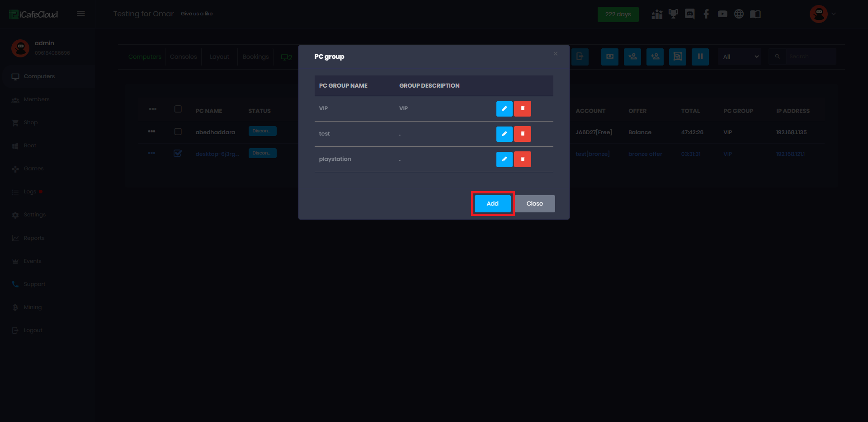This screenshot has height=422, width=868.
Task: Edit the playstation group entry
Action: (504, 159)
